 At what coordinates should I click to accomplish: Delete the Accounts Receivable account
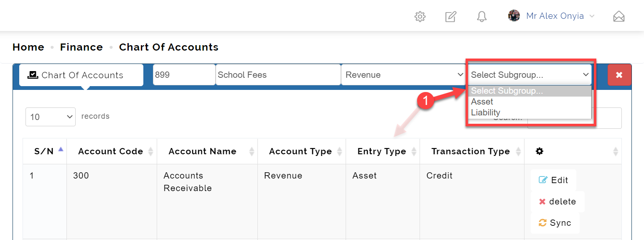(557, 202)
